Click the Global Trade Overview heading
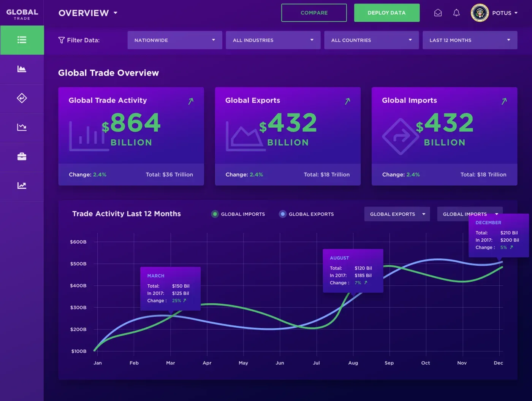 coord(108,73)
